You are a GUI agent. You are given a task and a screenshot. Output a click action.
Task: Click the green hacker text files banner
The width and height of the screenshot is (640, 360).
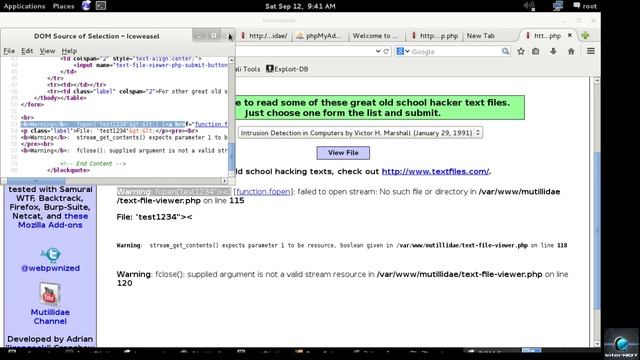pos(380,108)
